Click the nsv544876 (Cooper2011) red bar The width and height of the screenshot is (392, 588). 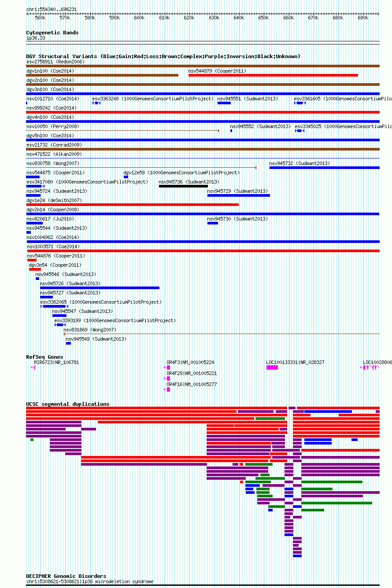coord(32,260)
